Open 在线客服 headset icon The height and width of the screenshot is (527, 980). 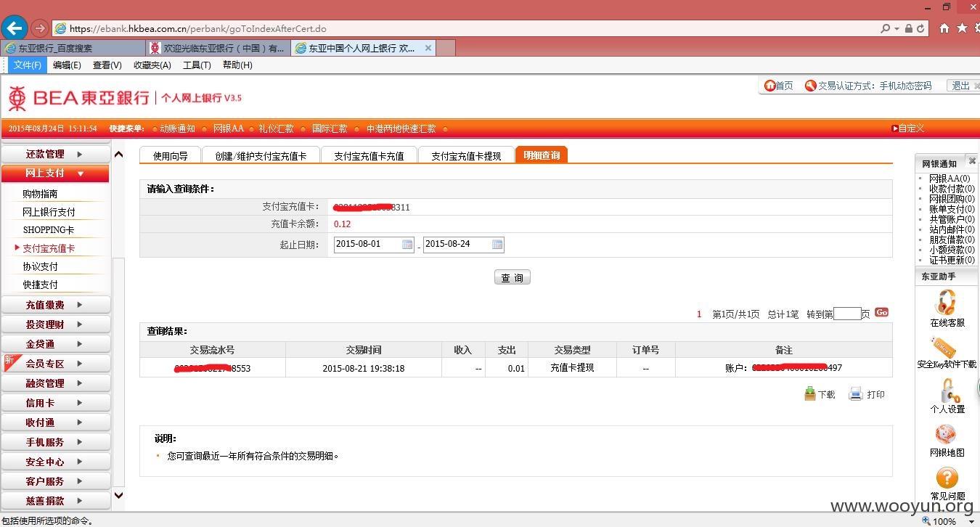[947, 302]
